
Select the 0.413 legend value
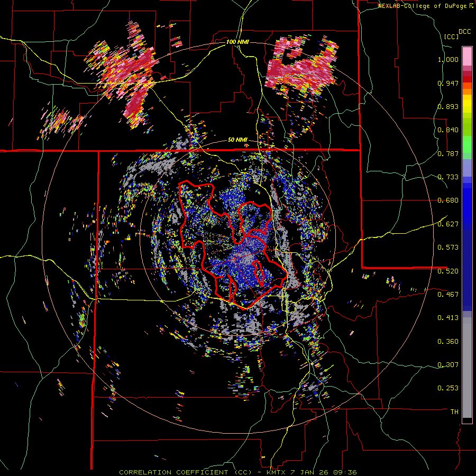click(x=448, y=318)
